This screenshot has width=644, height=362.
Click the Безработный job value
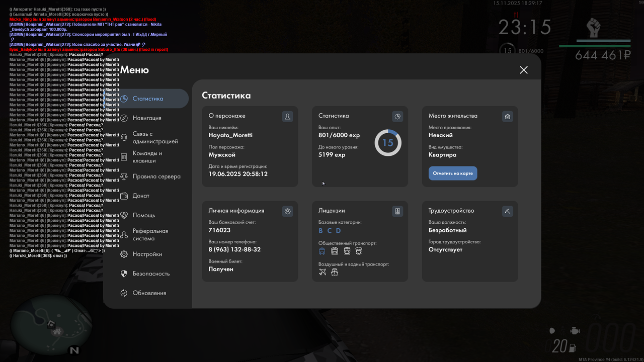point(448,230)
